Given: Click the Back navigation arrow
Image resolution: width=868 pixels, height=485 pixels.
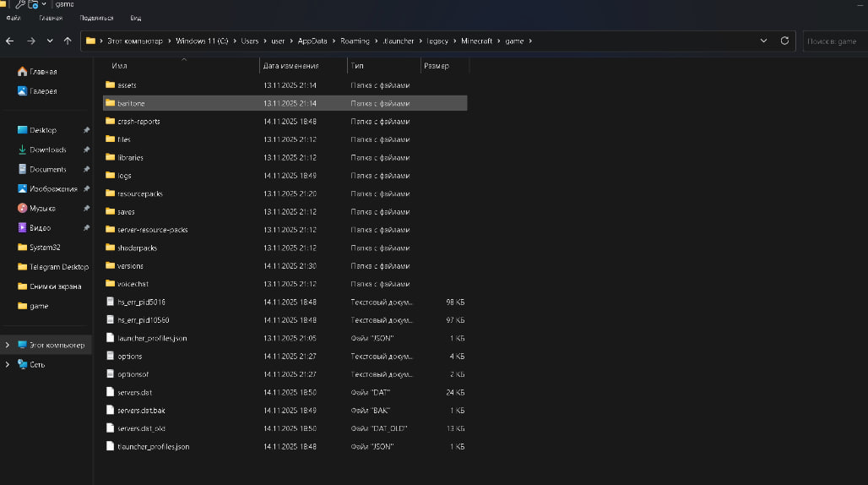Looking at the screenshot, I should pyautogui.click(x=11, y=41).
